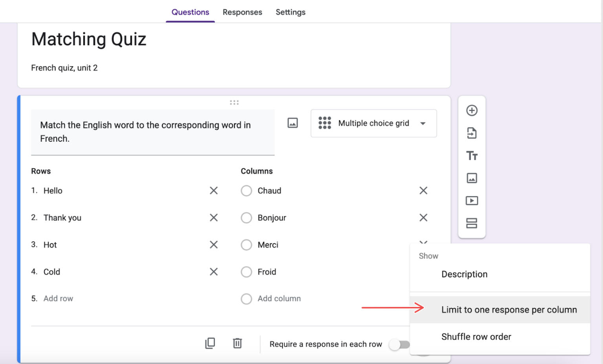Toggle Require a response in each row
Image resolution: width=603 pixels, height=364 pixels.
[399, 344]
